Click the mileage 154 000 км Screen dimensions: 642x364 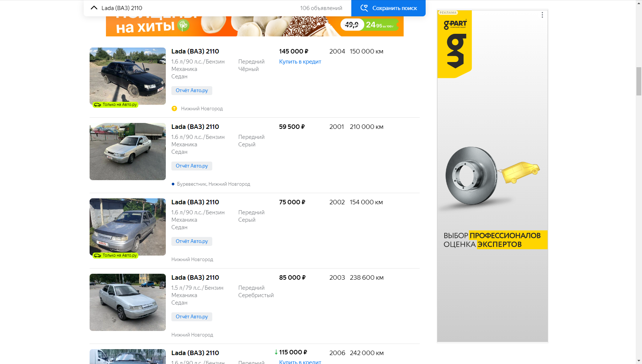click(x=366, y=202)
